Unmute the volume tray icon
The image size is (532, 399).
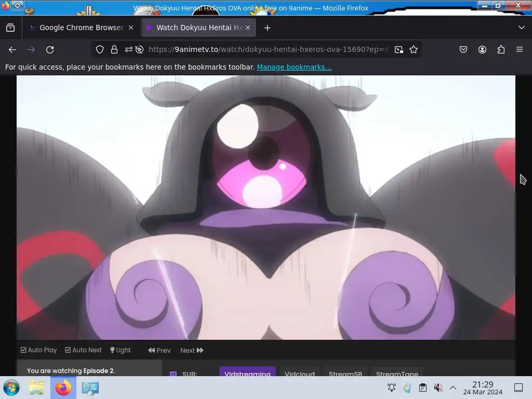pyautogui.click(x=438, y=388)
